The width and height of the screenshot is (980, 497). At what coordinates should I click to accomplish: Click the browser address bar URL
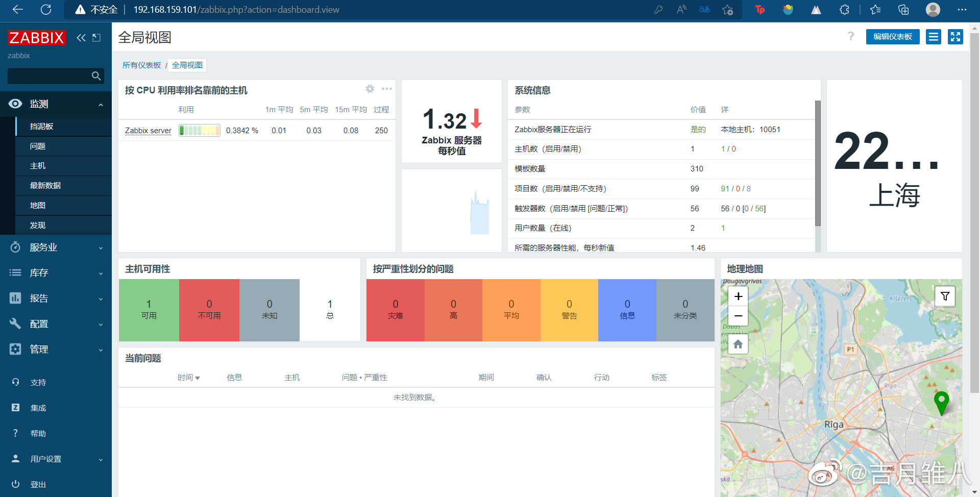(x=236, y=10)
